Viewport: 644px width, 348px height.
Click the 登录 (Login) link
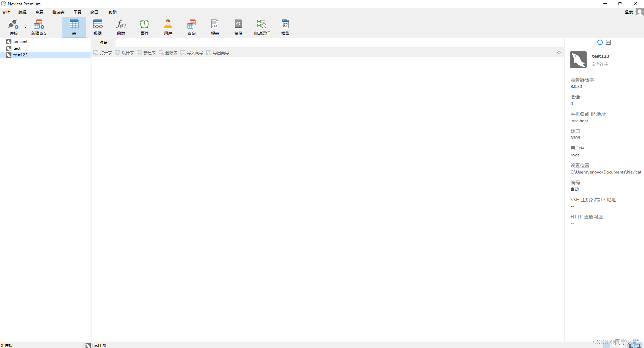coord(629,12)
